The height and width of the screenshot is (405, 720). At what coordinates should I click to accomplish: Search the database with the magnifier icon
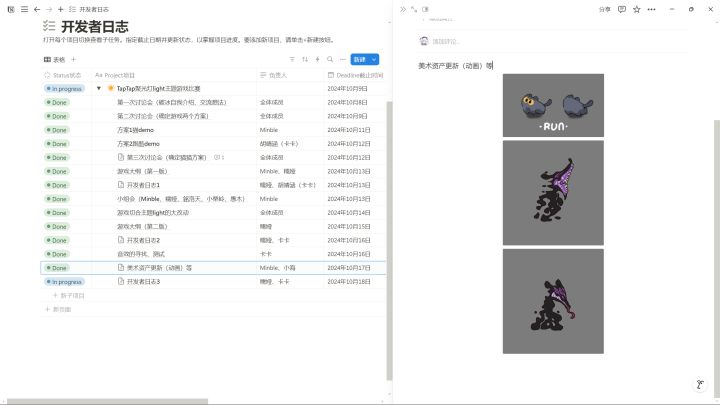(x=330, y=59)
